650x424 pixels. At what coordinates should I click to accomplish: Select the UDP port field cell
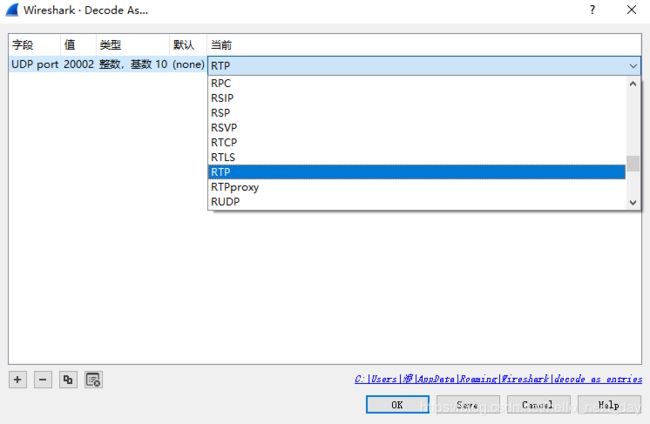click(x=35, y=64)
